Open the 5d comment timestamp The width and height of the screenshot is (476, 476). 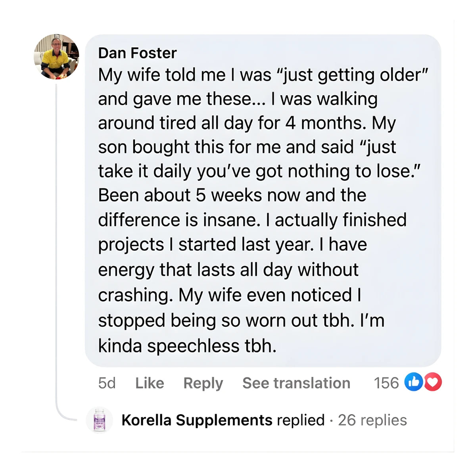[107, 383]
